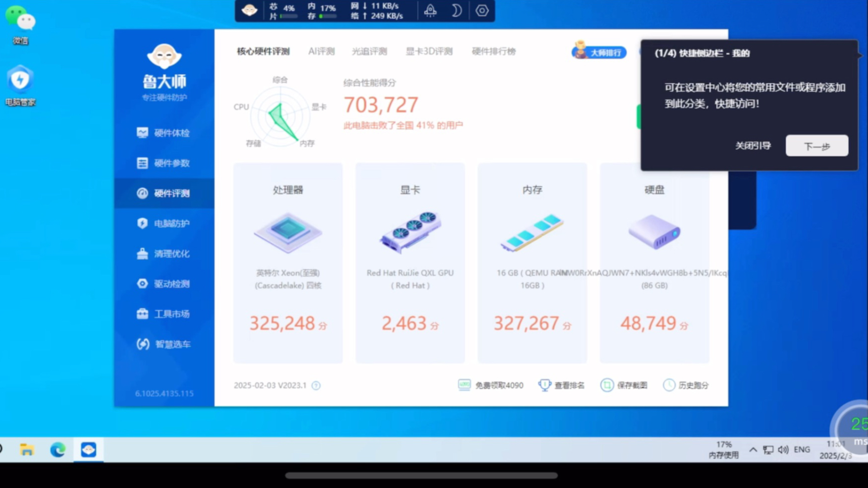Click the performance radar chart

[x=280, y=116]
